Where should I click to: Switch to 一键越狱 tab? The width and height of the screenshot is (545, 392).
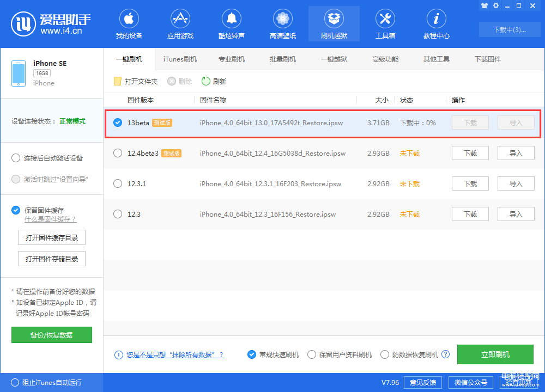point(334,59)
